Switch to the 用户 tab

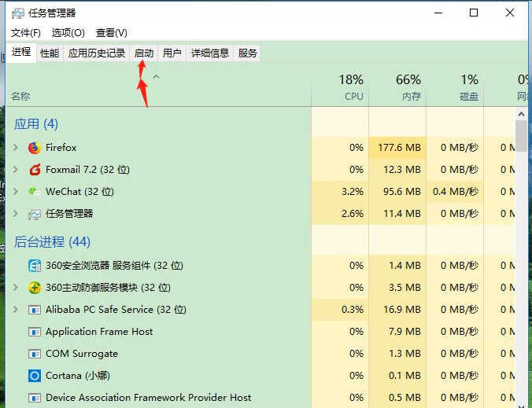[x=172, y=53]
